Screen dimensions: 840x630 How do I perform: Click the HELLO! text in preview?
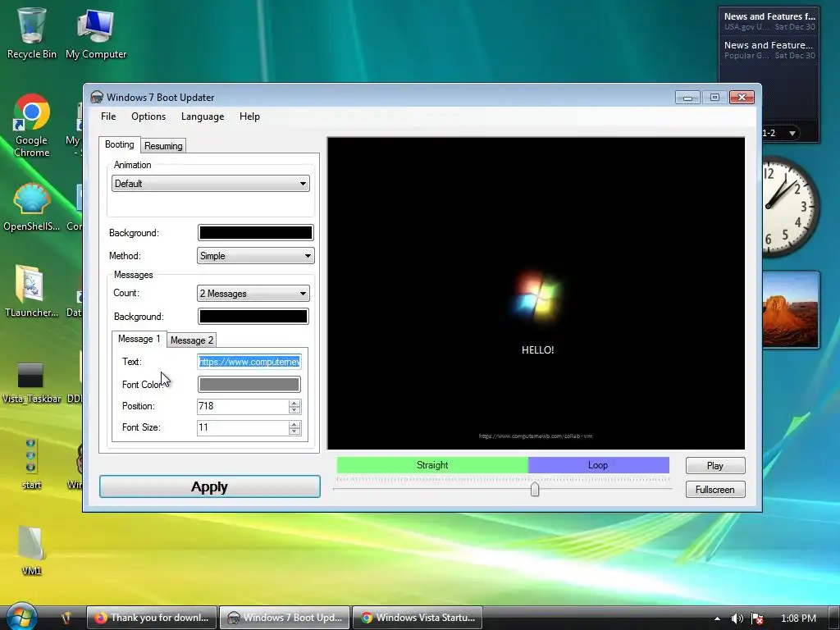tap(538, 349)
